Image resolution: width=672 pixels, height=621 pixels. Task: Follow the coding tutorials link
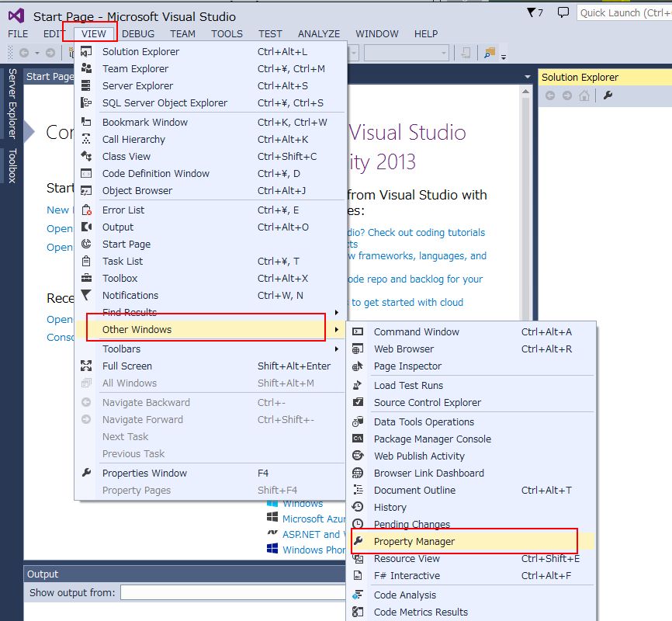(416, 232)
